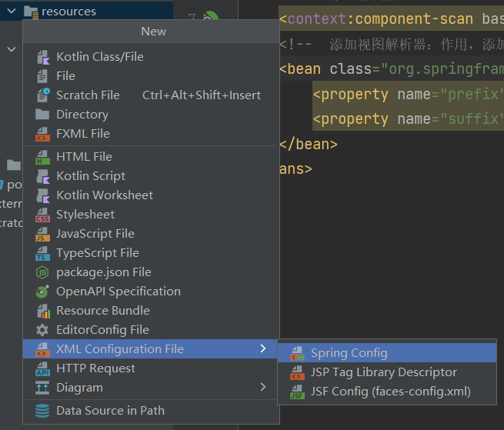This screenshot has height=430, width=504.
Task: Click the Data Source in Path icon
Action: [x=42, y=411]
